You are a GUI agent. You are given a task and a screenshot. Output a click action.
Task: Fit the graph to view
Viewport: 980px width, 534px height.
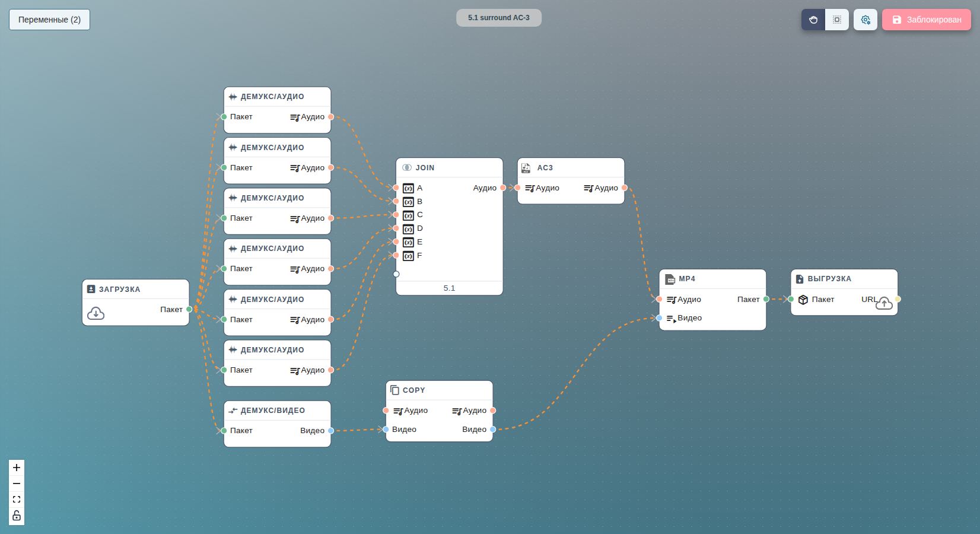click(17, 500)
